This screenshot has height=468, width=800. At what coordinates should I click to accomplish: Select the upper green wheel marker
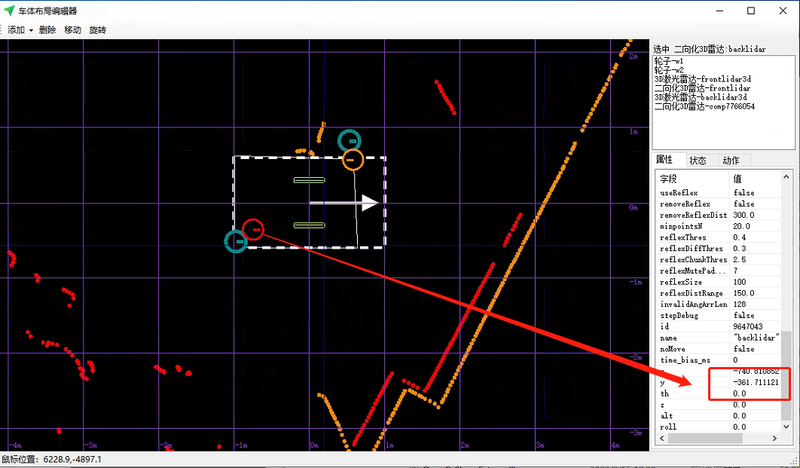pos(309,180)
